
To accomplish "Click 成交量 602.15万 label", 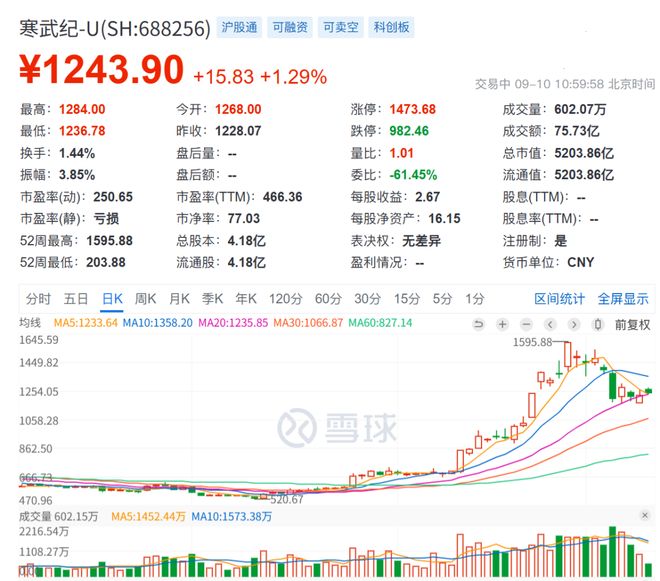I will 59,516.
